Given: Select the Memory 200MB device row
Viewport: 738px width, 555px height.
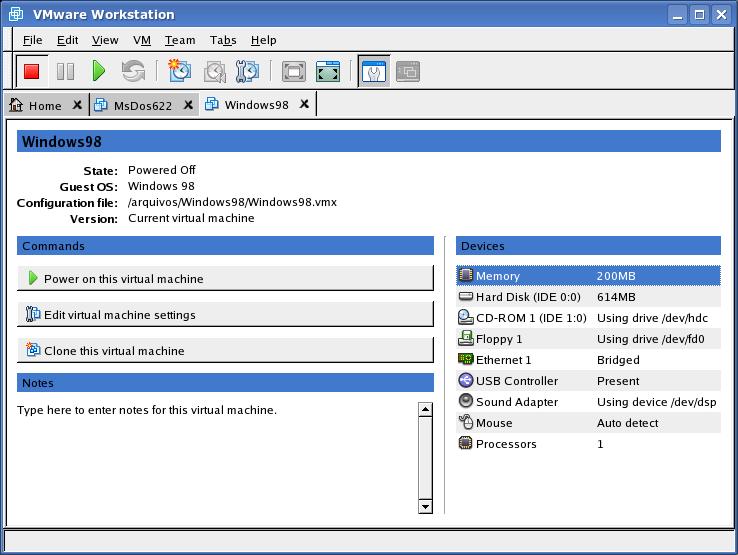Looking at the screenshot, I should pos(588,275).
